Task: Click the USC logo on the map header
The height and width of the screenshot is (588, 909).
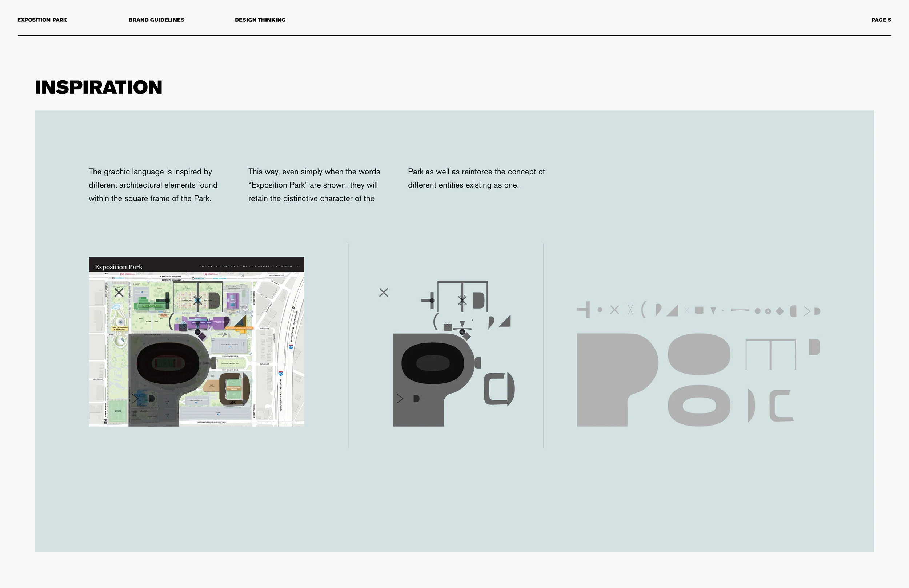Action: pyautogui.click(x=122, y=274)
